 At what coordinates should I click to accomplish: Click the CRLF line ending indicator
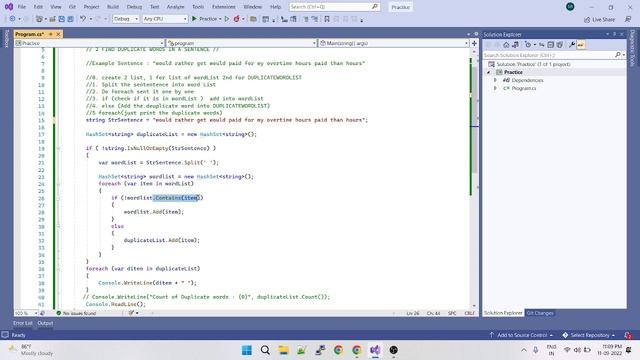pos(469,313)
